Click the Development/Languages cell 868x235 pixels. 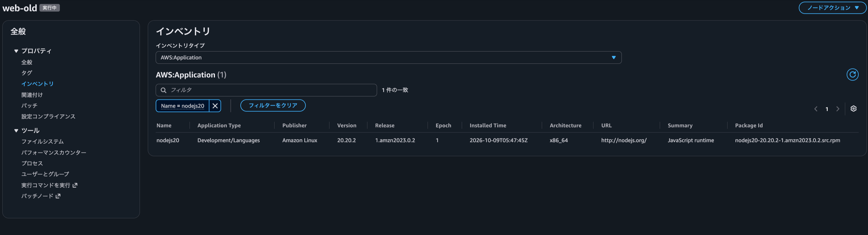pos(228,140)
